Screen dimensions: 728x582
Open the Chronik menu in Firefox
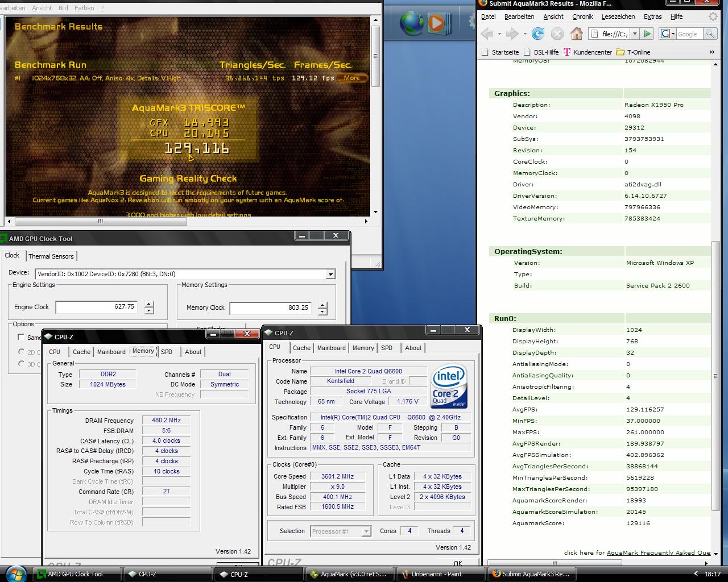pos(582,16)
